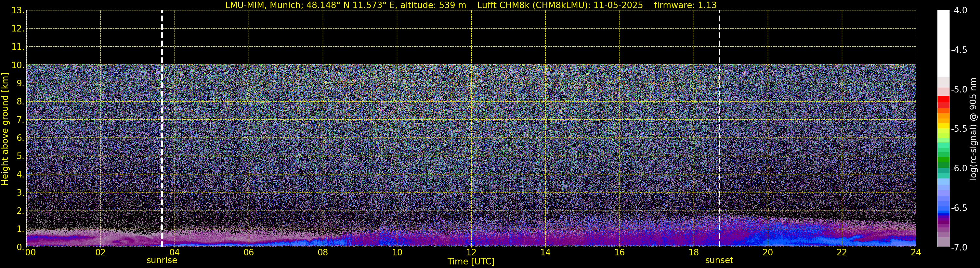This screenshot has height=268, width=980.
Task: Click the height axis tick '12.'
Action: coord(18,29)
